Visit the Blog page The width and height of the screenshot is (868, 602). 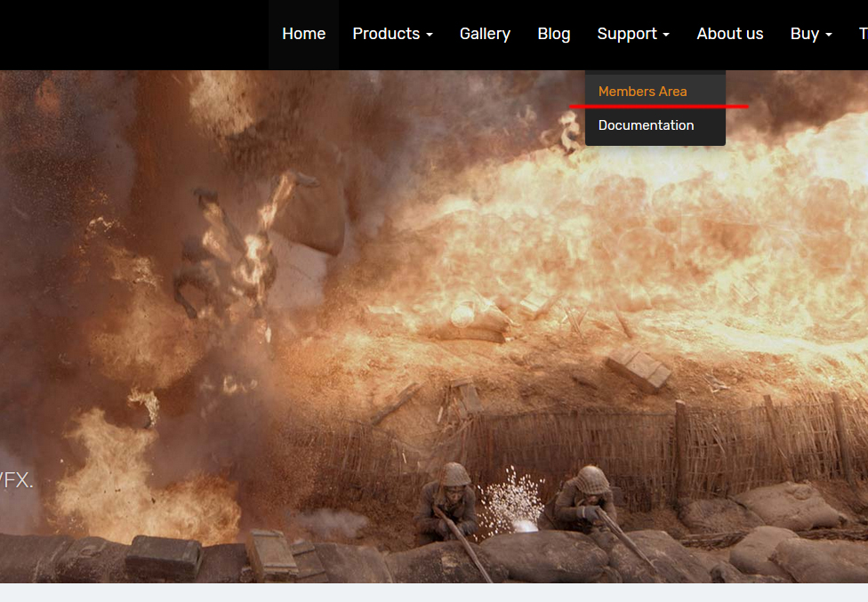click(x=553, y=34)
